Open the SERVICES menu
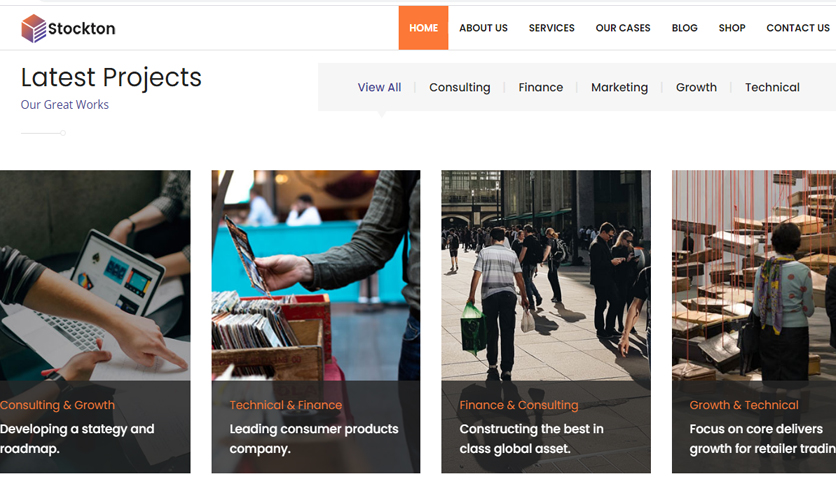 point(551,28)
